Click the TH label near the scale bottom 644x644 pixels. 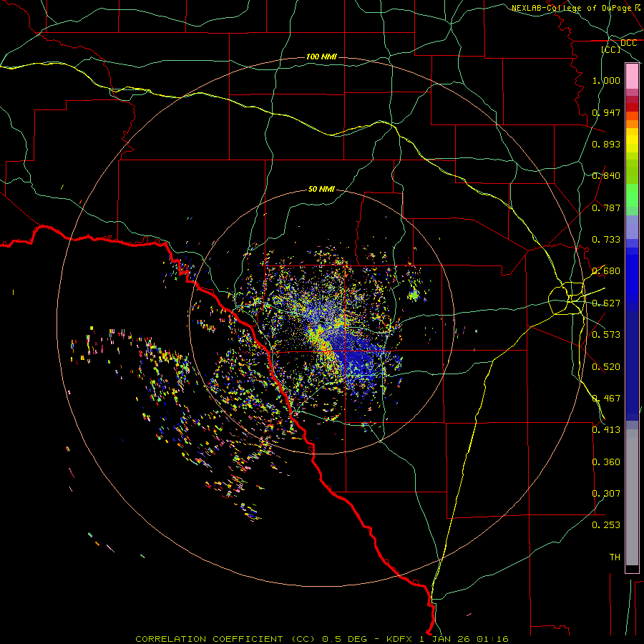coord(615,557)
